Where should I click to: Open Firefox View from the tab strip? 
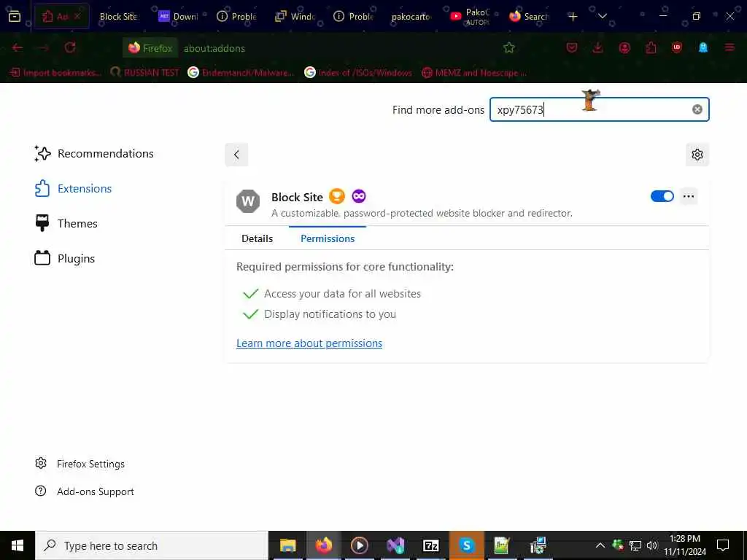click(15, 16)
